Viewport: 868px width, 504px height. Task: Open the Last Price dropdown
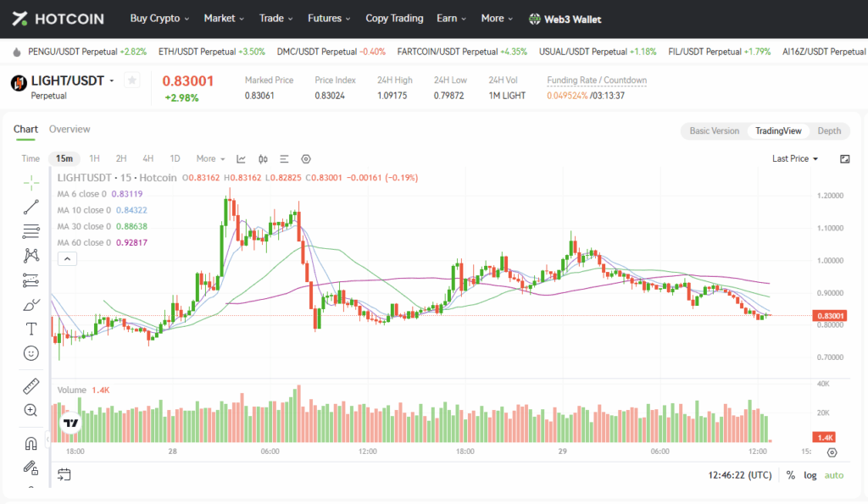(x=795, y=158)
